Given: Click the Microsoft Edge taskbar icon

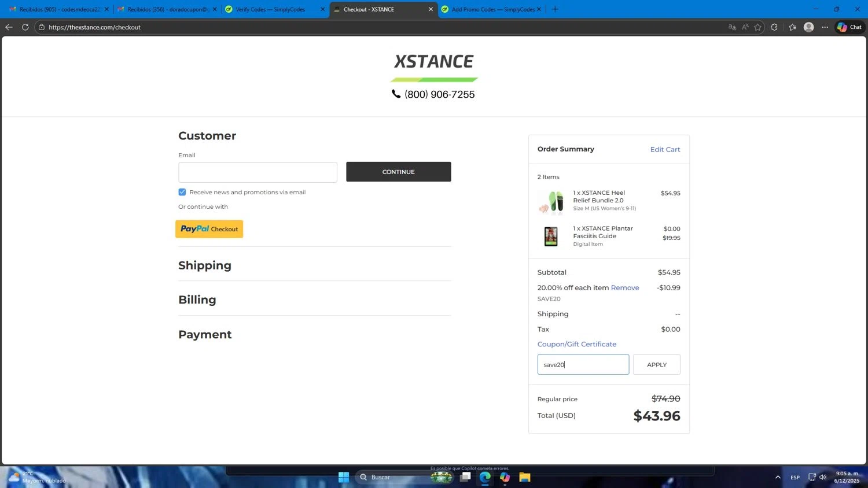Looking at the screenshot, I should click(485, 477).
